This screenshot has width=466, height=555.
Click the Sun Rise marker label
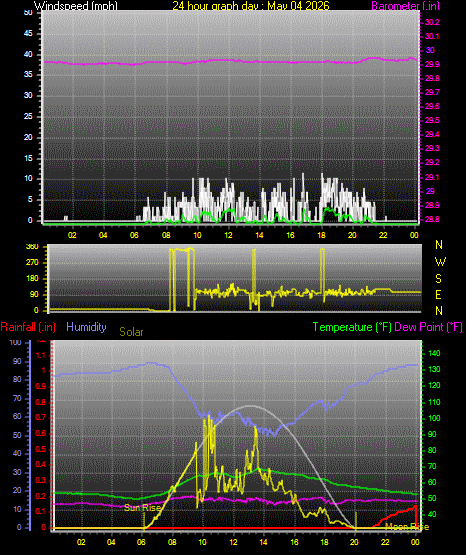pyautogui.click(x=142, y=508)
